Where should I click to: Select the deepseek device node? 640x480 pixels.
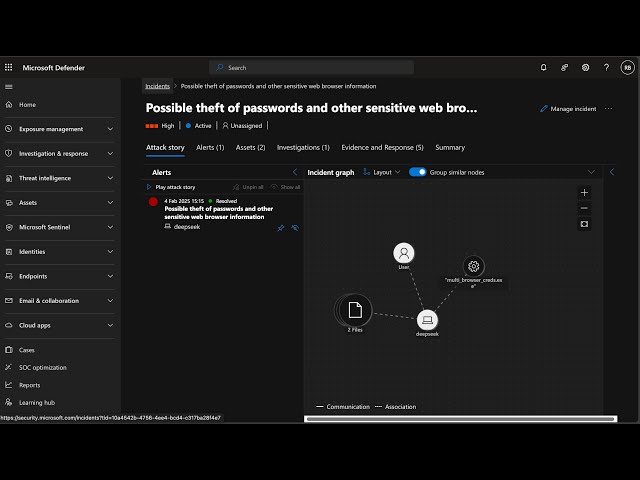coord(427,320)
